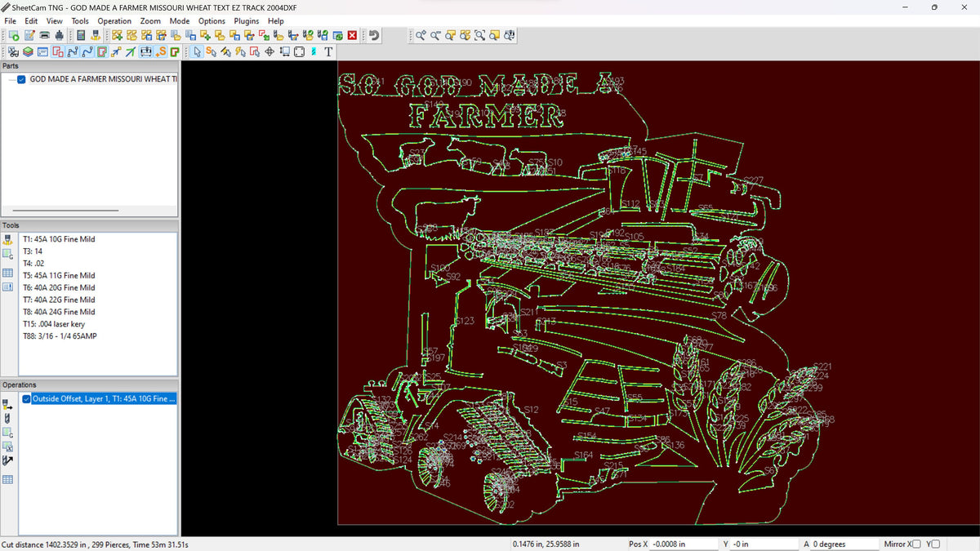Screen dimensions: 980x551
Task: Select tool T15: .004 laser kery
Action: click(54, 324)
